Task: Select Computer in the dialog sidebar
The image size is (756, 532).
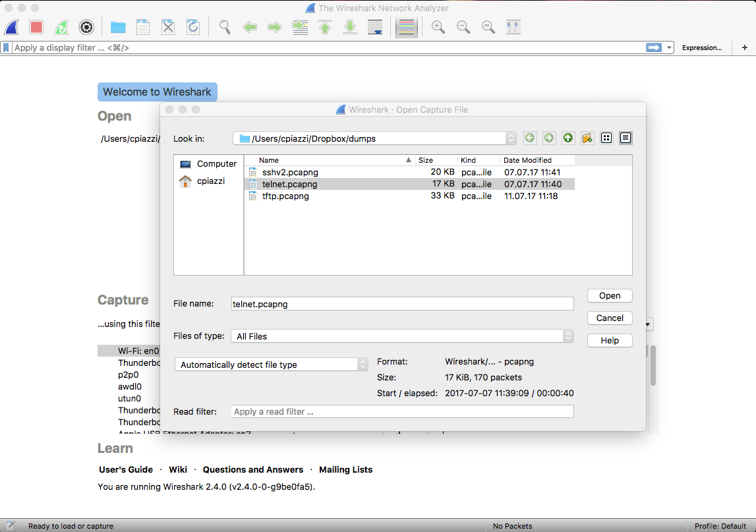Action: pos(208,164)
